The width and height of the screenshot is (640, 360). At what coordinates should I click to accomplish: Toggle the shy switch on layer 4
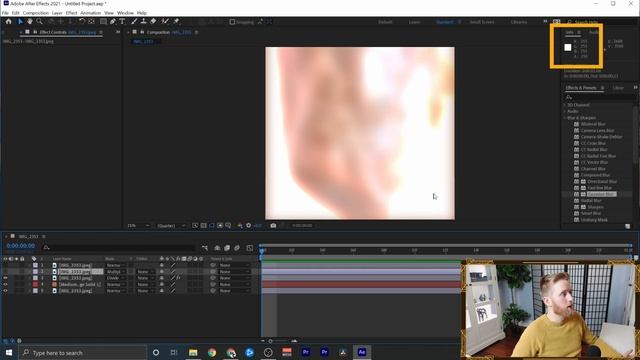point(162,284)
